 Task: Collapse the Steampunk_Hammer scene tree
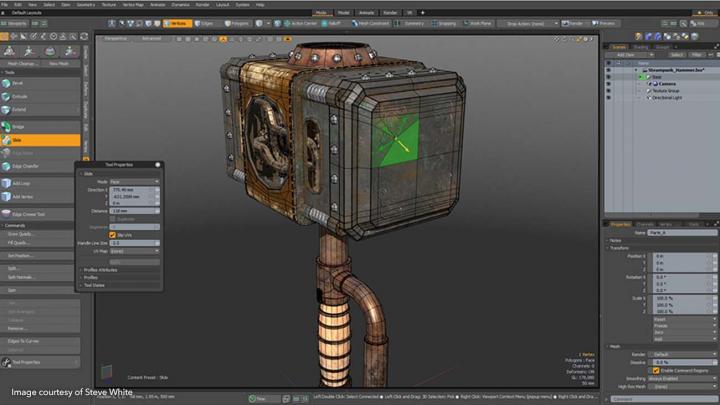(636, 70)
